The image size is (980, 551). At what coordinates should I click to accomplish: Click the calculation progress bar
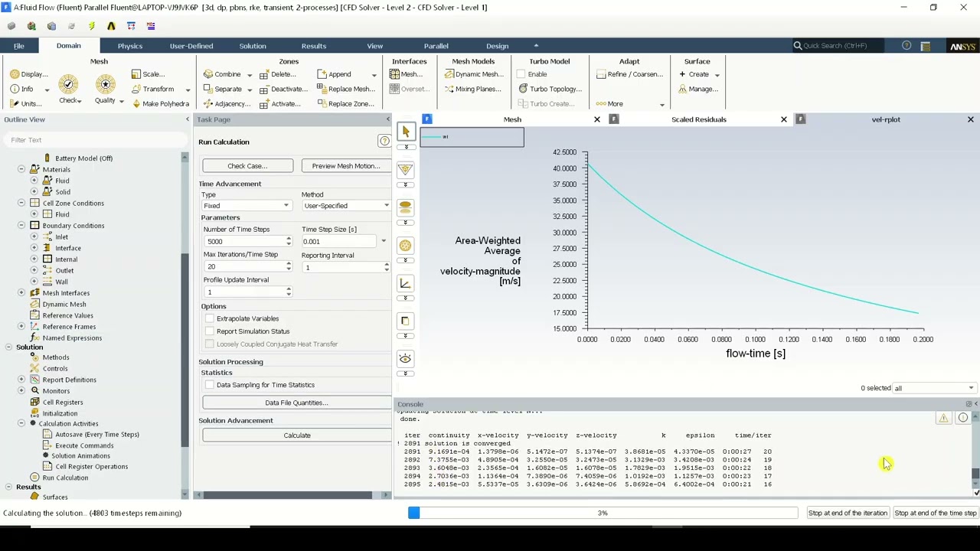pyautogui.click(x=603, y=513)
